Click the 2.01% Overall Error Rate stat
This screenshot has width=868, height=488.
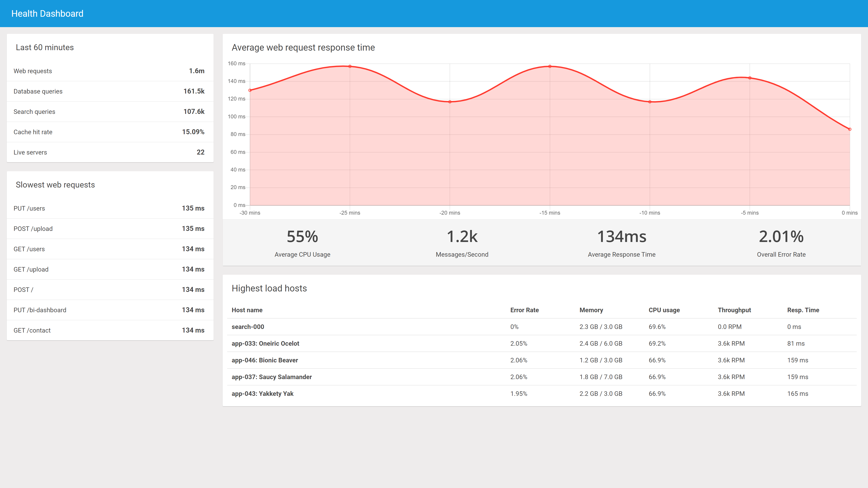point(781,243)
